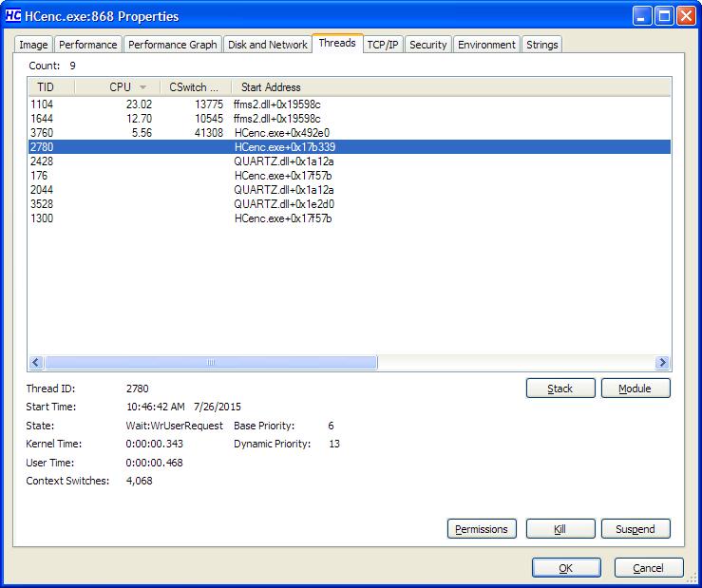The image size is (702, 588).
Task: Cancel the Properties dialog
Action: 649,568
